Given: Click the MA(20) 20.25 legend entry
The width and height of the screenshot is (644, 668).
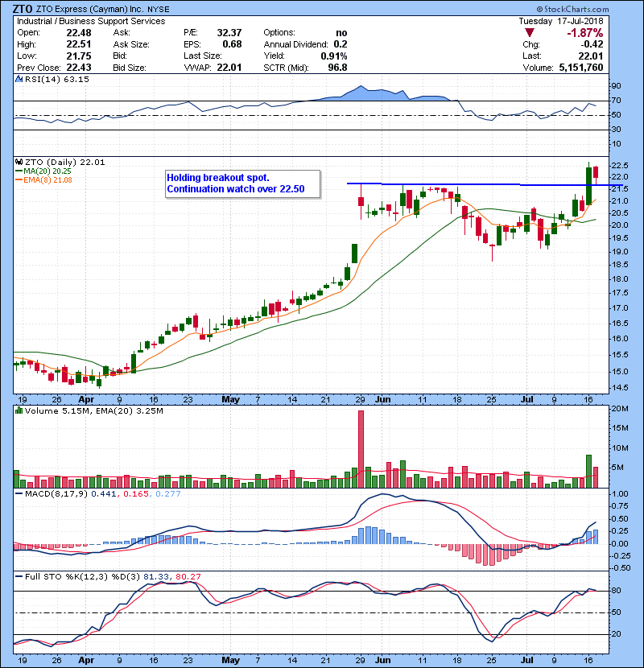Looking at the screenshot, I should tap(43, 171).
